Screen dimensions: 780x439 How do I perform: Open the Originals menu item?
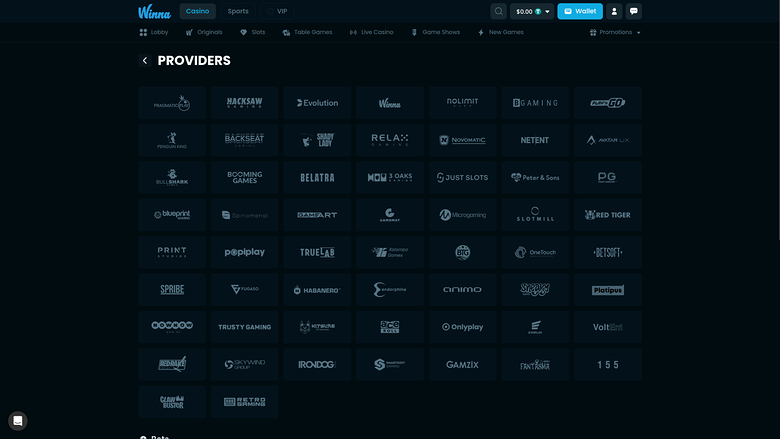coord(204,32)
